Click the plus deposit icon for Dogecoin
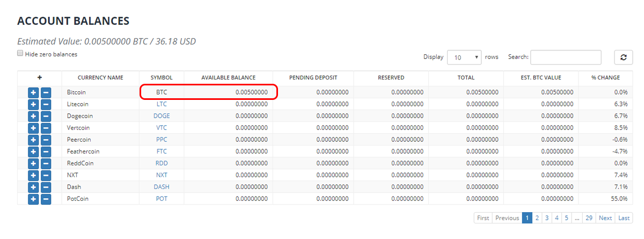Image resolution: width=644 pixels, height=239 pixels. (x=33, y=116)
